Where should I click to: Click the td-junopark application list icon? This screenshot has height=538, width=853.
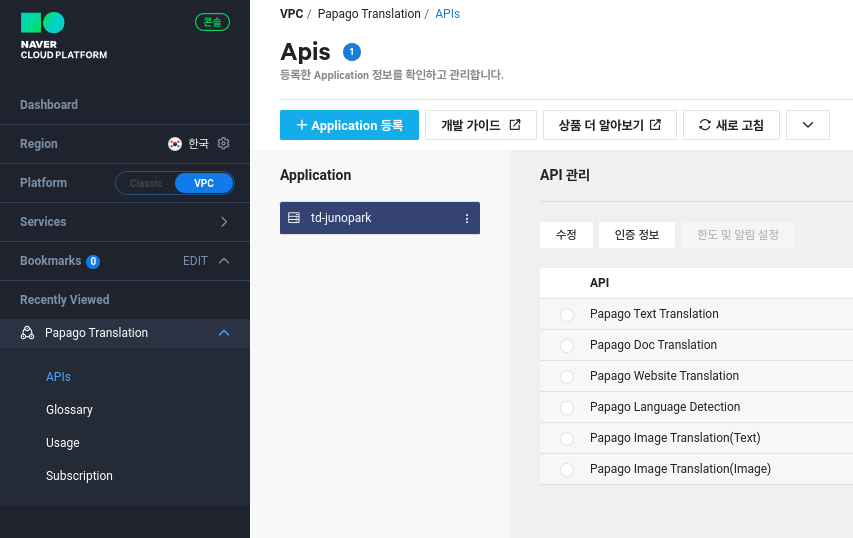(294, 218)
